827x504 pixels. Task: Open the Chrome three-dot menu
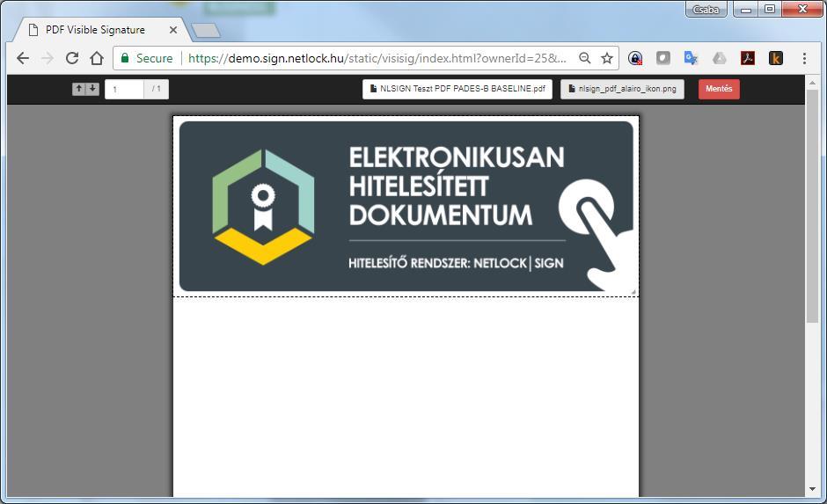click(x=804, y=58)
